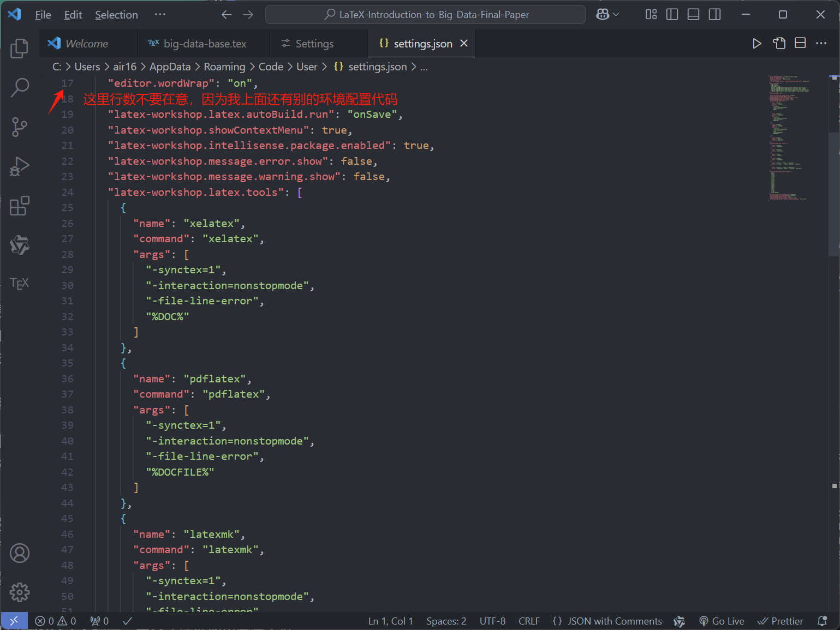Toggle the primary side bar layout button

(672, 15)
